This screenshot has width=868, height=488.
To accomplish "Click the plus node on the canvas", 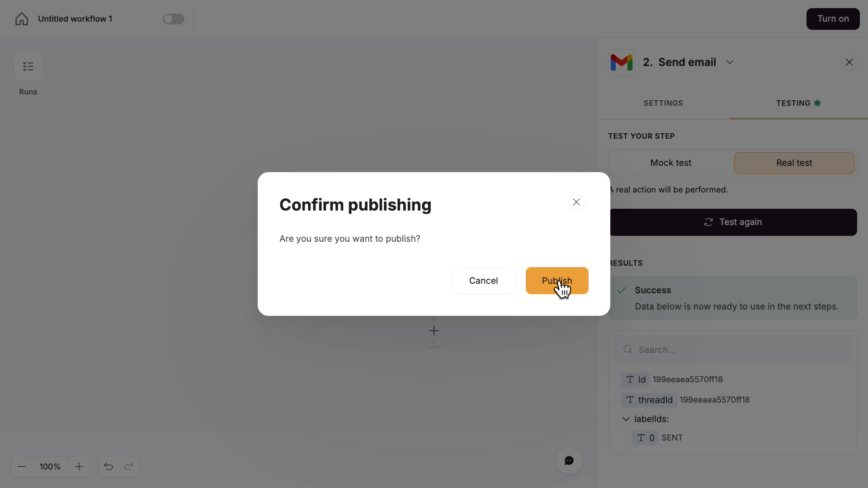I will (x=434, y=330).
